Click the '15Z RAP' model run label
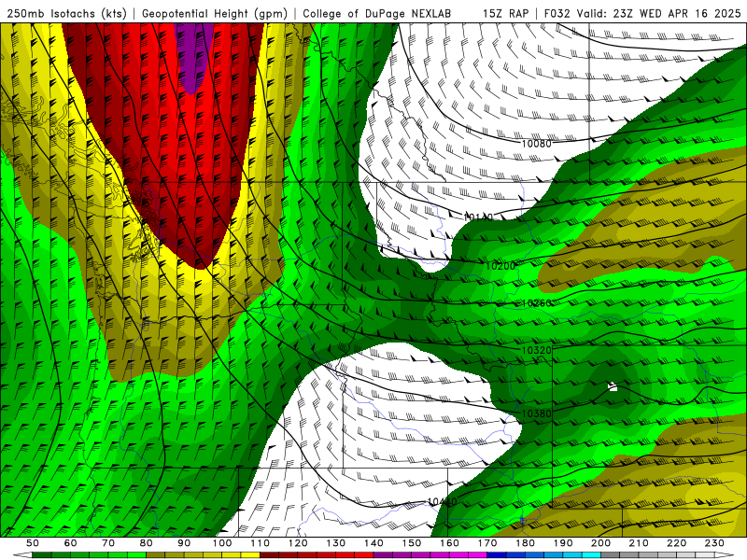 point(505,13)
